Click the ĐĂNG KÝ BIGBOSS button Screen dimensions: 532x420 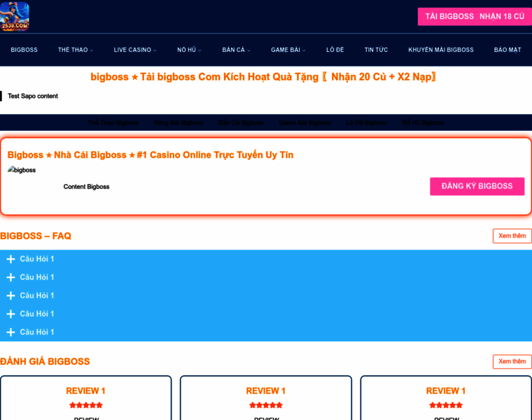pos(477,186)
